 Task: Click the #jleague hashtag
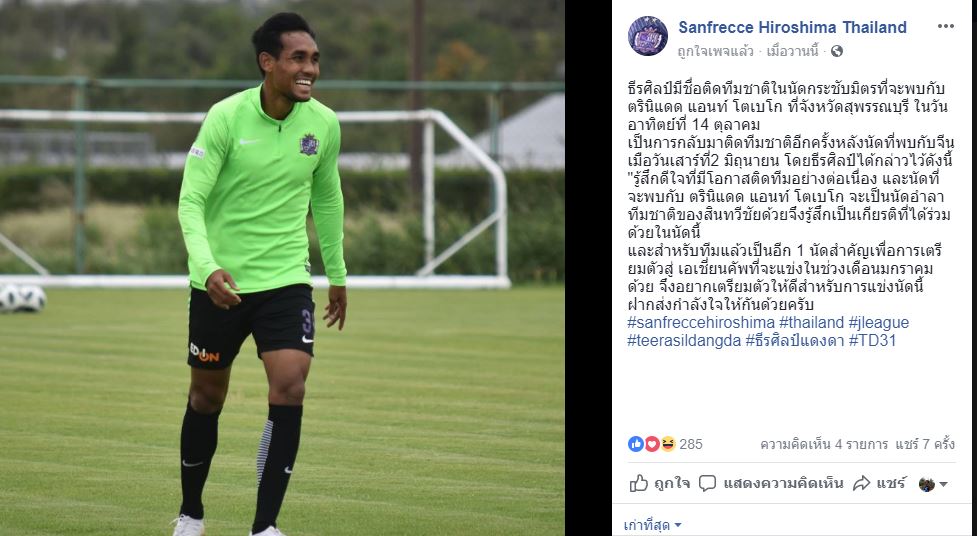[879, 322]
